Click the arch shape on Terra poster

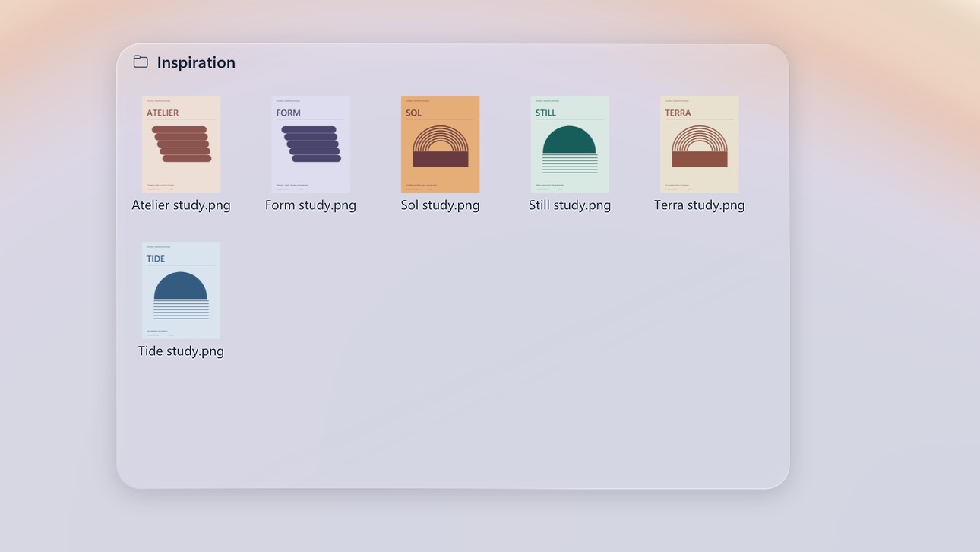click(700, 138)
